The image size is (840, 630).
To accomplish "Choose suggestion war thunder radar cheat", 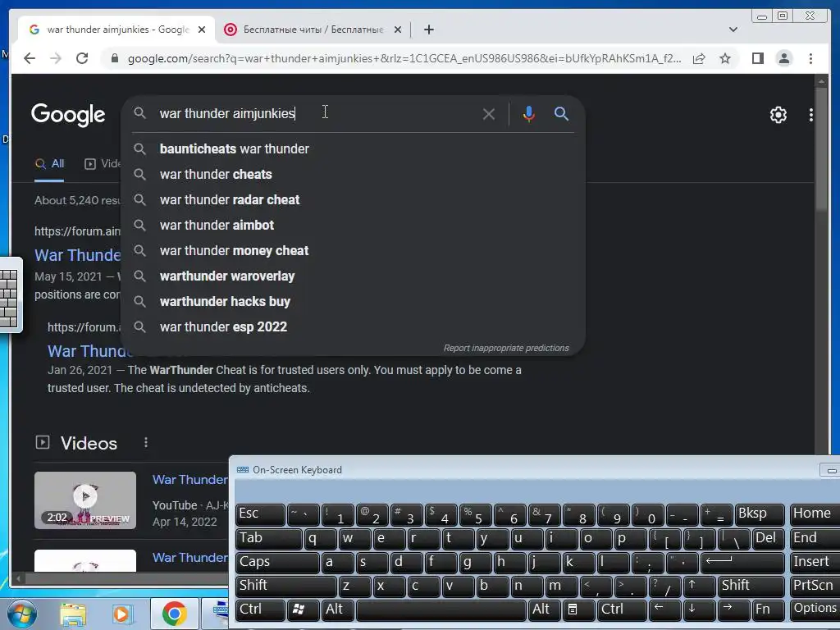I will tap(353, 200).
